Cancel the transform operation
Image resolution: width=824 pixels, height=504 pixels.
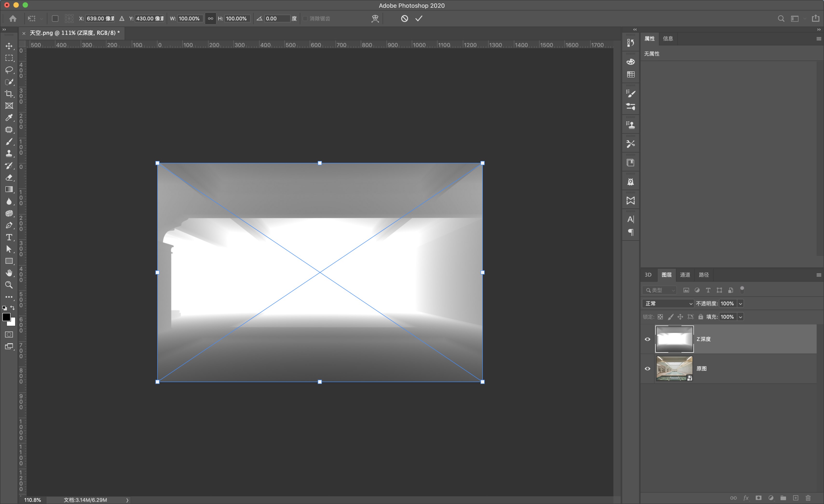pos(404,18)
